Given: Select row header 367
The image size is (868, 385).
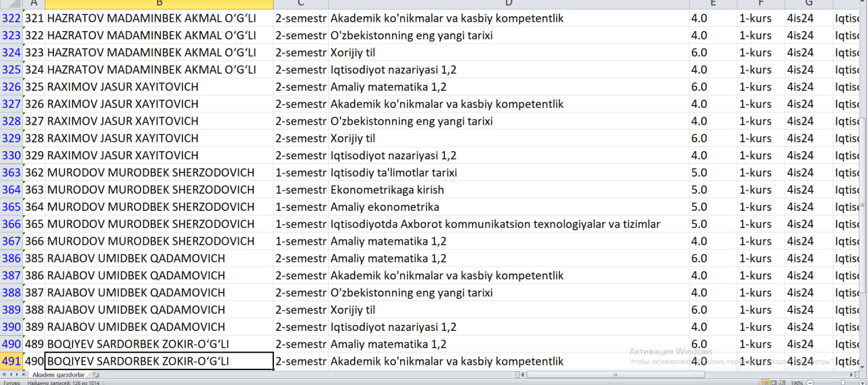Looking at the screenshot, I should pos(11,241).
